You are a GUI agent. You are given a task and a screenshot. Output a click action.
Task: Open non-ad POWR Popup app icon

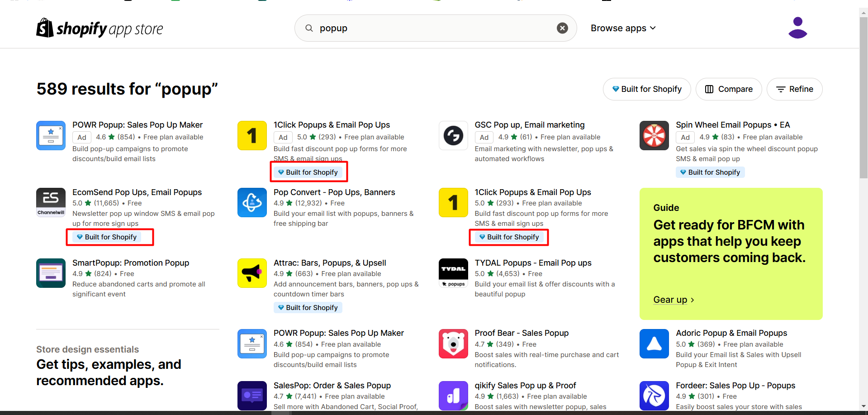tap(252, 343)
